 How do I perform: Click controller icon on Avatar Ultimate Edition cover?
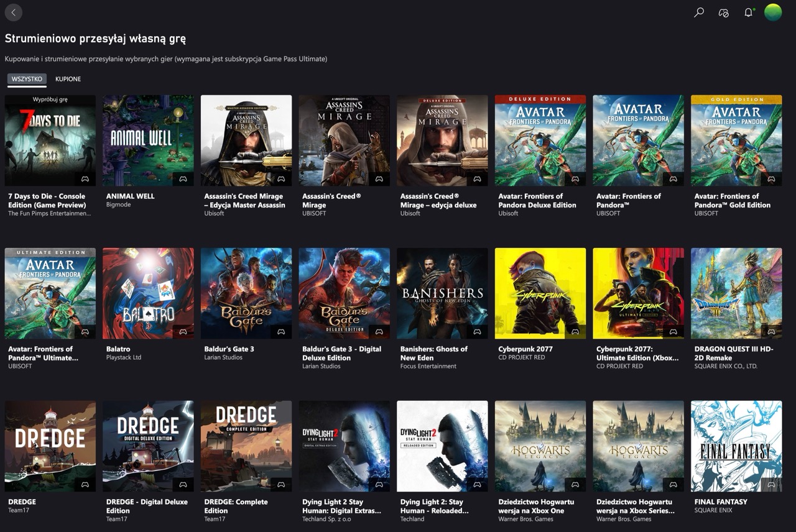click(85, 332)
